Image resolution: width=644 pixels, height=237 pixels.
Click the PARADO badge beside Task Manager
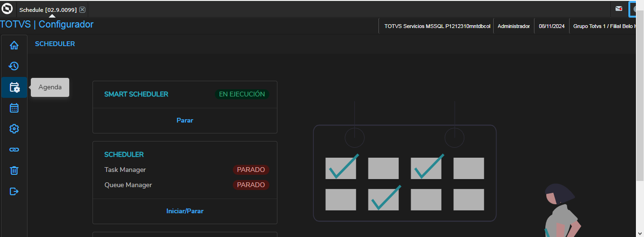(x=251, y=170)
